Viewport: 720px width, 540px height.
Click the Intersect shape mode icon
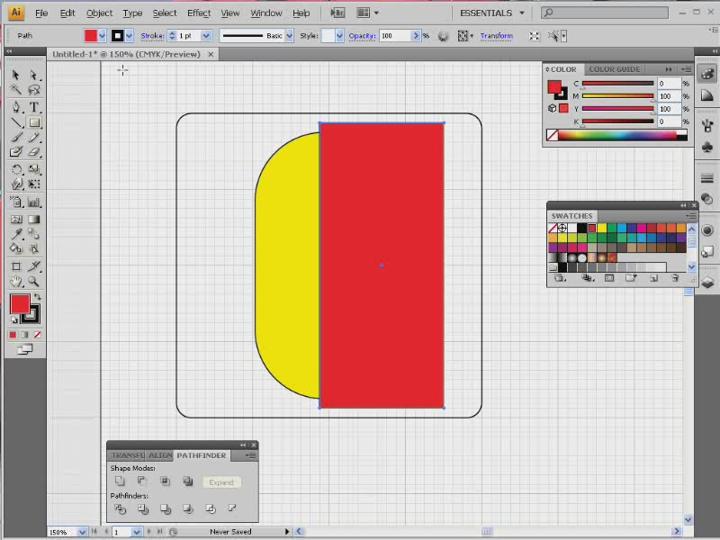point(165,481)
